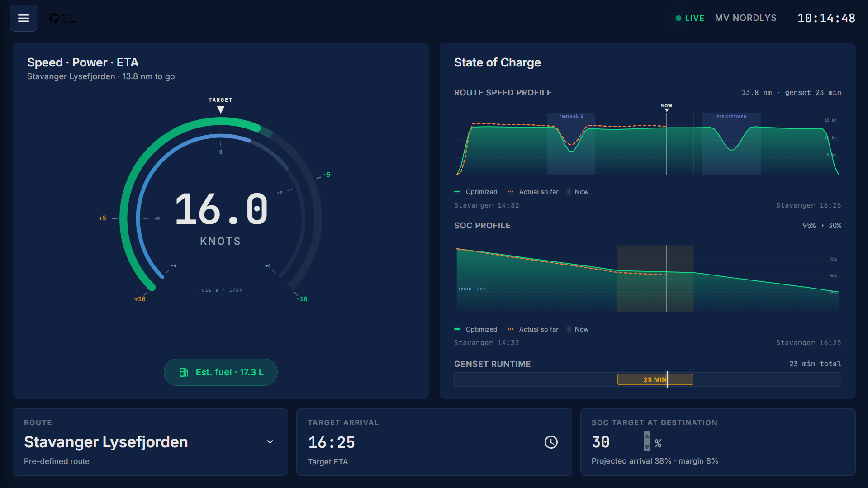Click Stavanger 16:25 under route speed profile

tap(809, 205)
